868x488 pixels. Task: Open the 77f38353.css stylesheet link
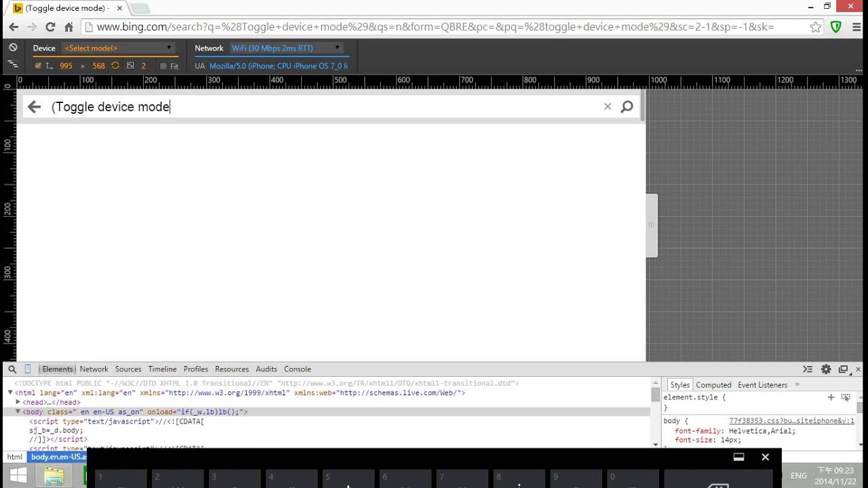click(791, 421)
